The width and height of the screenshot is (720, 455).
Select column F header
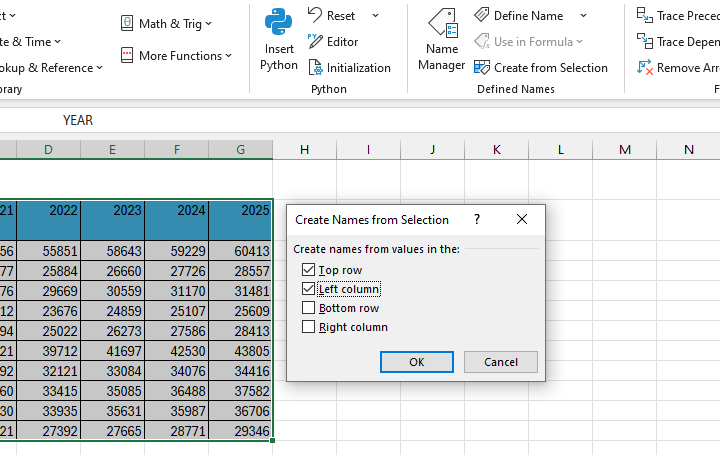pos(176,150)
